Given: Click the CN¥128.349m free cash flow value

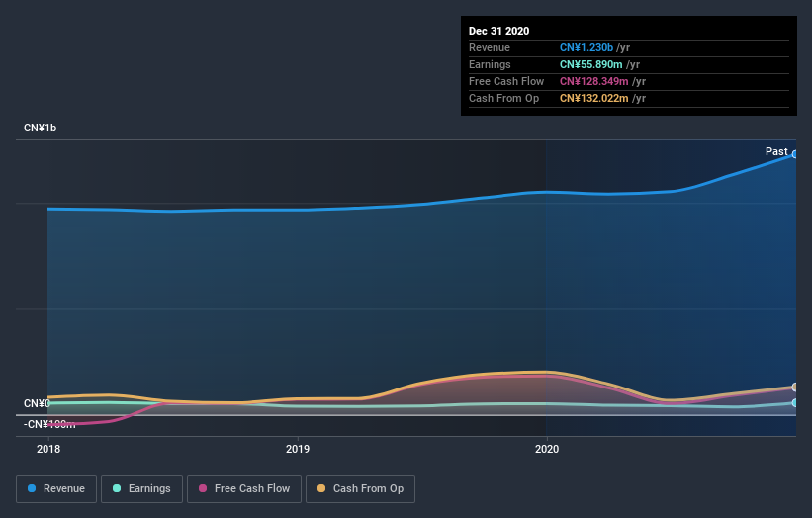Looking at the screenshot, I should [x=594, y=81].
